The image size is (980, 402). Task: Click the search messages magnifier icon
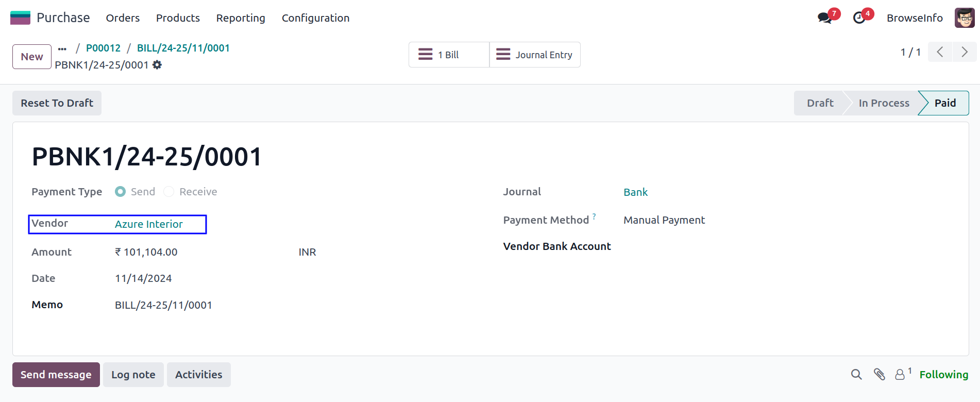pyautogui.click(x=856, y=375)
